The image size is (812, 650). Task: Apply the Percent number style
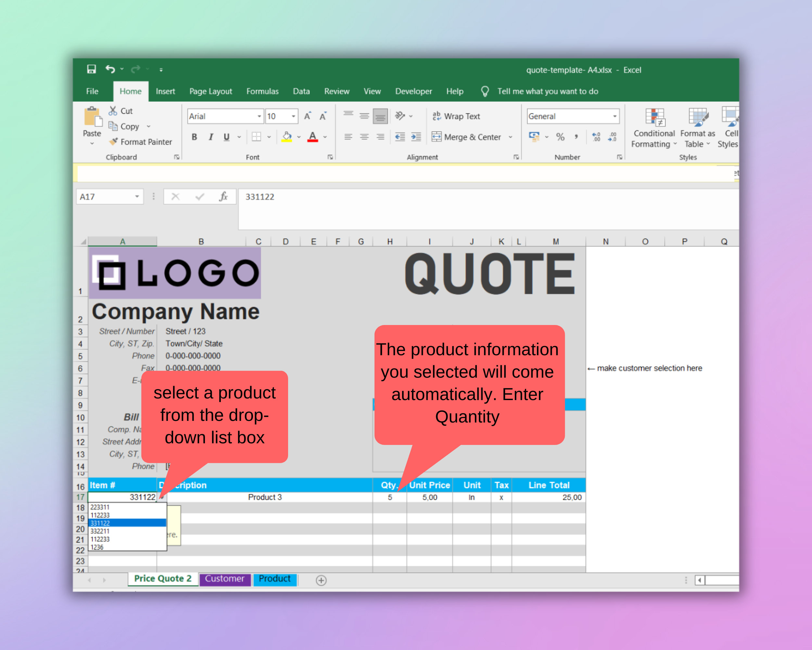point(560,137)
